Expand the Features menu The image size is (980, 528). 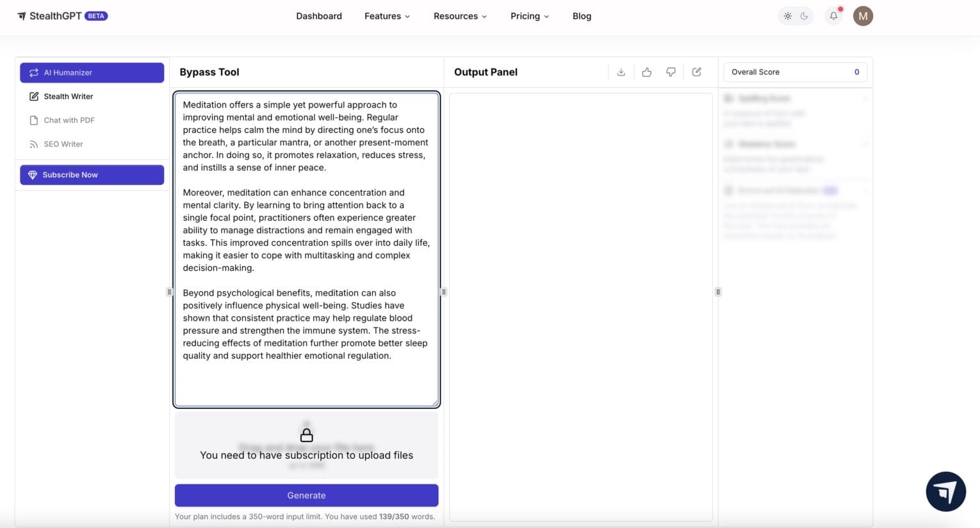386,16
